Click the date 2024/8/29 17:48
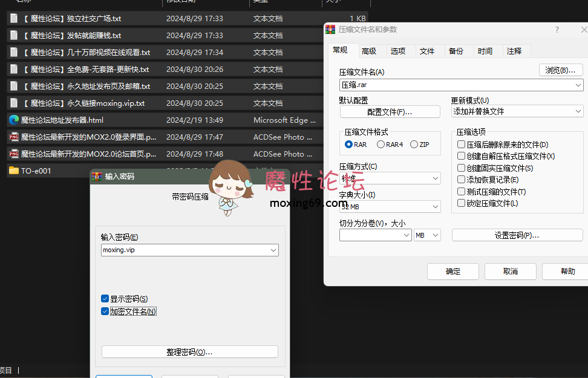This screenshot has height=378, width=588. 195,154
